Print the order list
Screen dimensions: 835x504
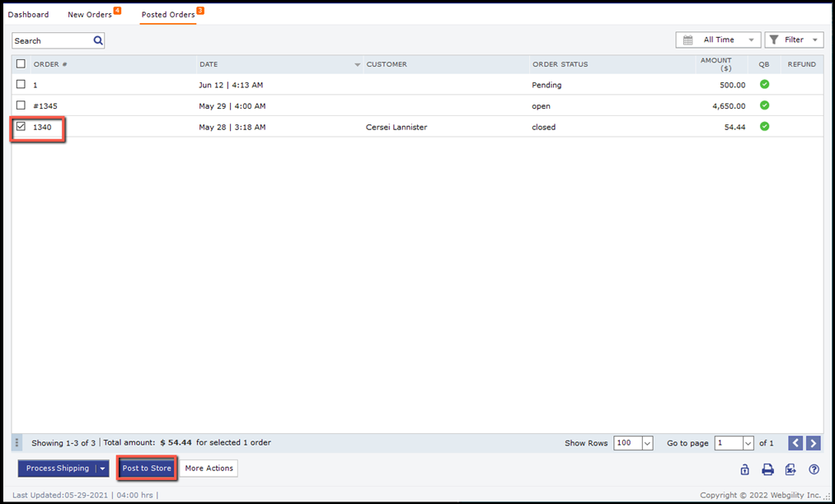[x=767, y=469]
